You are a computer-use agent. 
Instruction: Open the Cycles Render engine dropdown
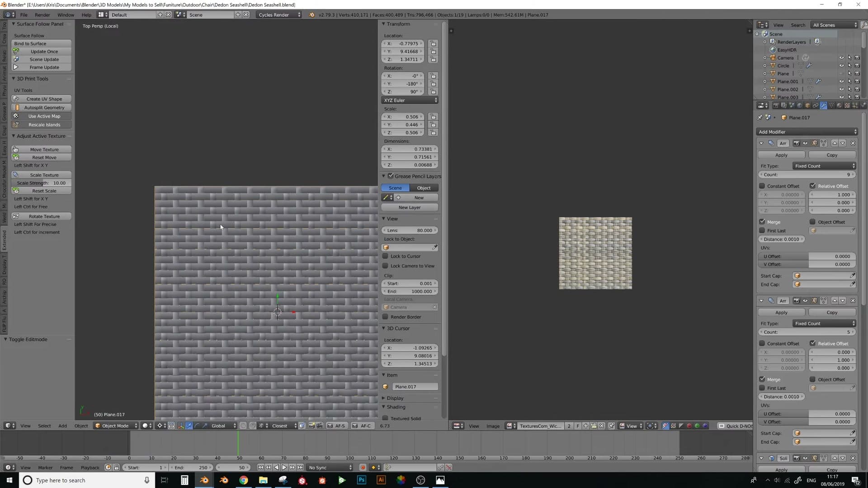[279, 14]
